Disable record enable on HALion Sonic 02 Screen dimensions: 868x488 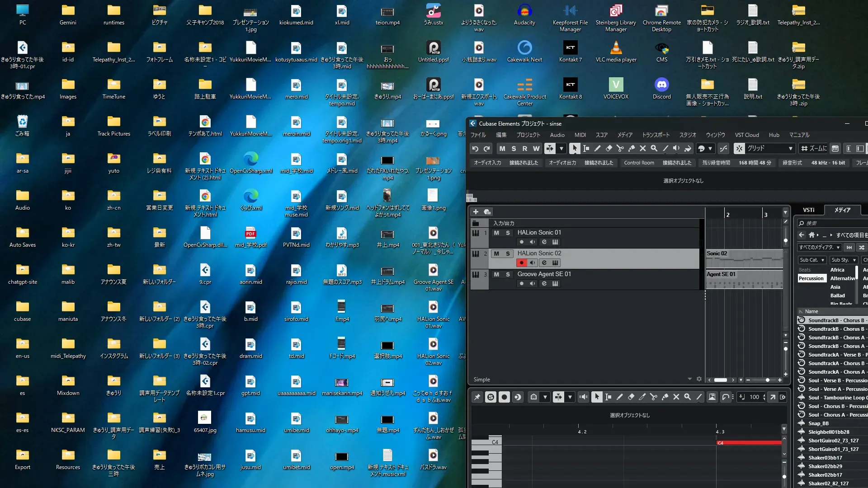[x=522, y=263]
